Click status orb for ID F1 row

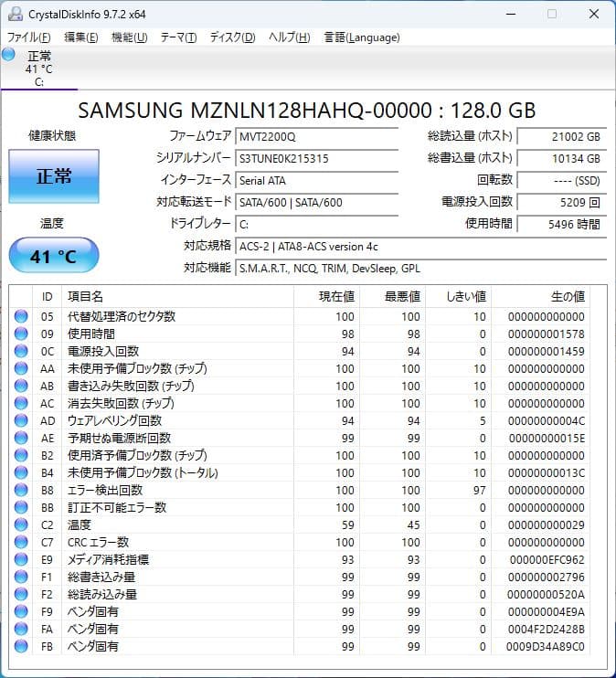(x=21, y=577)
